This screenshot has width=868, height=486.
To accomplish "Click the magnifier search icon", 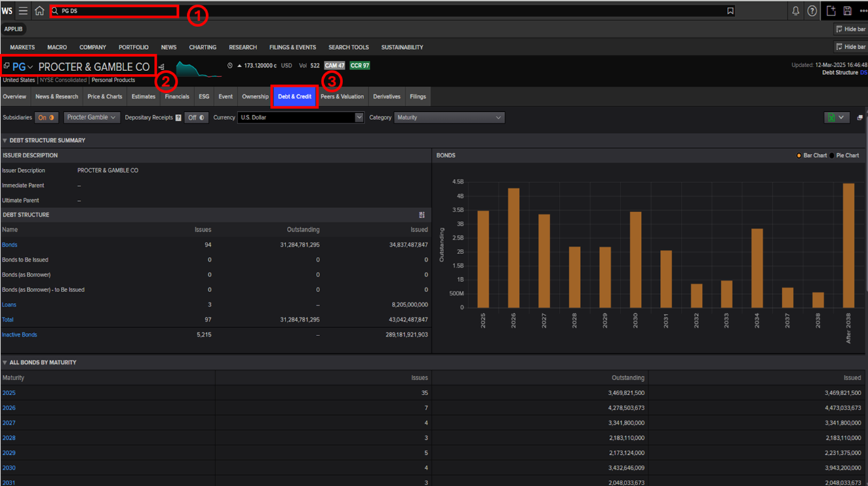I will (56, 11).
